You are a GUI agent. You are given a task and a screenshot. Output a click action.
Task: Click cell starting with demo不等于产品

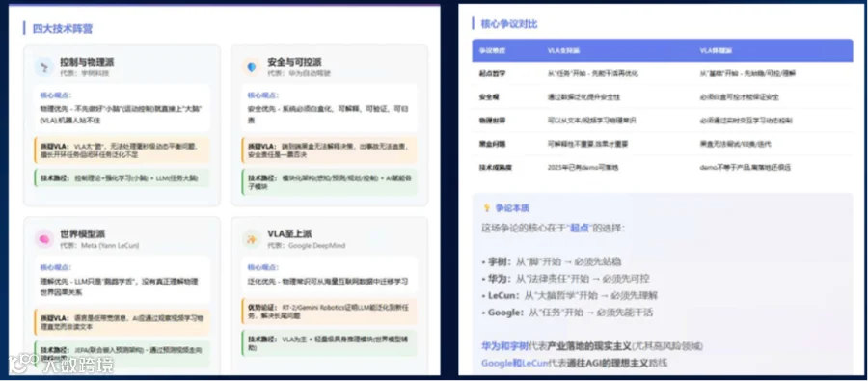click(746, 167)
